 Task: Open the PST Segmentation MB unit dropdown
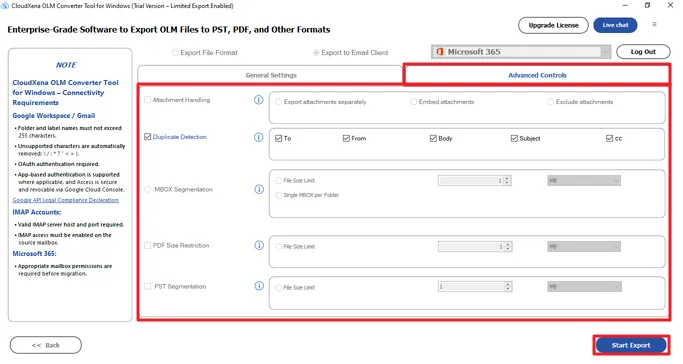pyautogui.click(x=584, y=286)
